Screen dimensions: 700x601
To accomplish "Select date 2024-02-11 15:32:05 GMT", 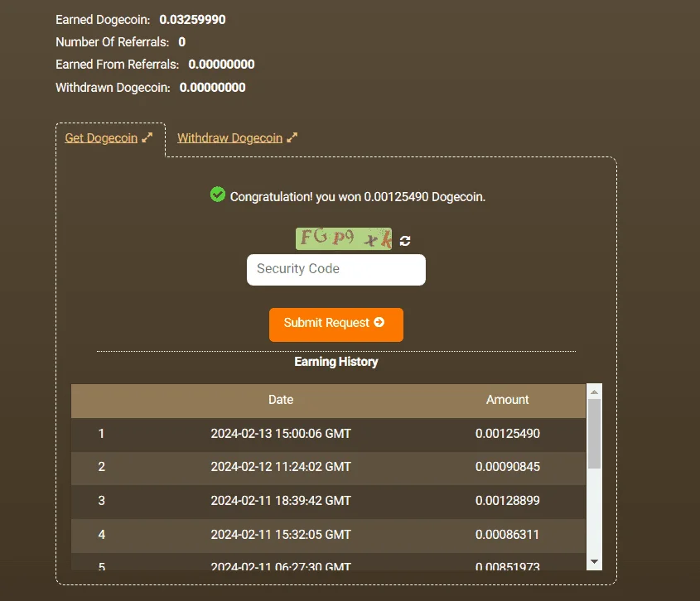I will pos(281,535).
